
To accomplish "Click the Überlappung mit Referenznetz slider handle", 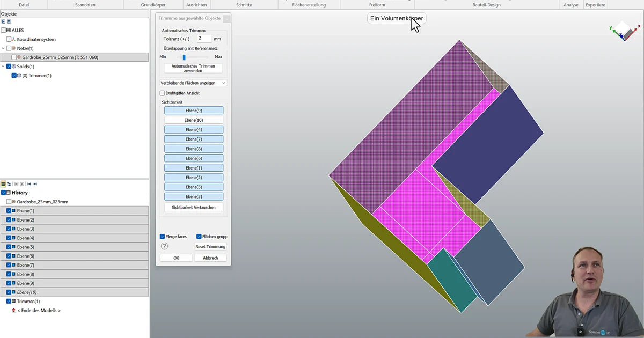I will point(184,57).
